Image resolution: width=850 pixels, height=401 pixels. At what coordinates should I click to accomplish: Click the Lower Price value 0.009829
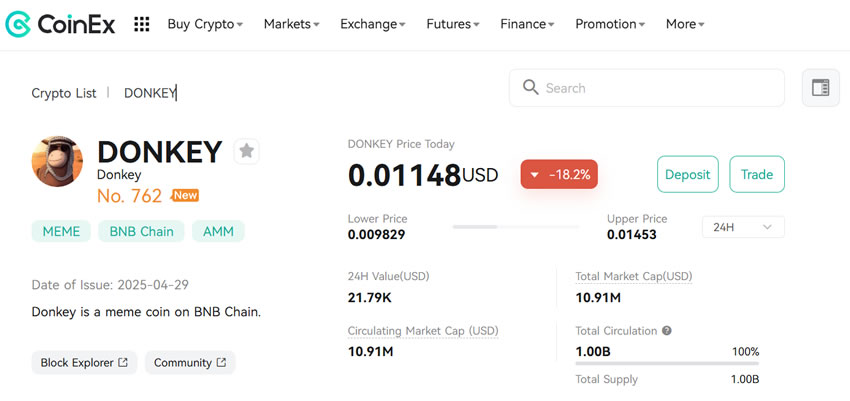(376, 235)
